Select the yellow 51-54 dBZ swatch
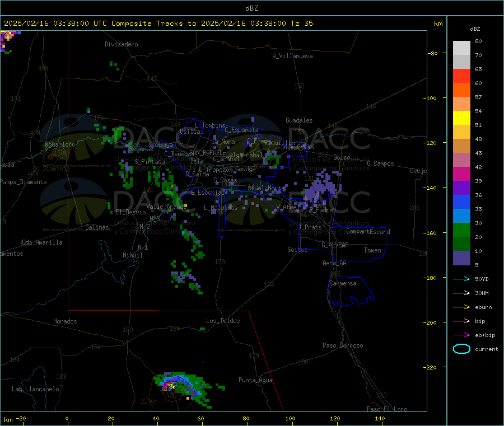 (x=461, y=118)
